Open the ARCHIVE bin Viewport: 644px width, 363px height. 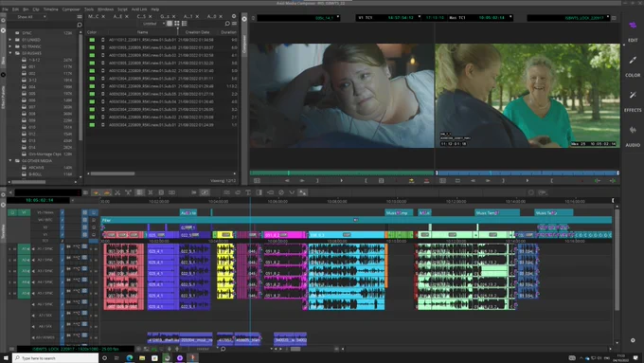36,168
